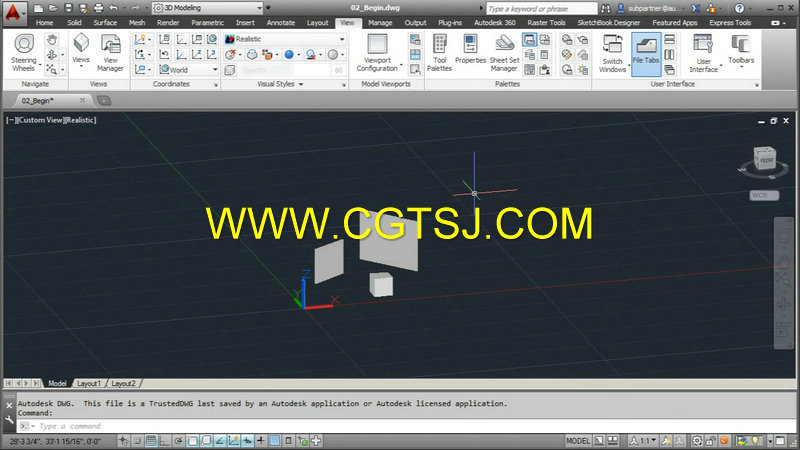Select the Pan hand tool
800x450 pixels.
coord(52,39)
